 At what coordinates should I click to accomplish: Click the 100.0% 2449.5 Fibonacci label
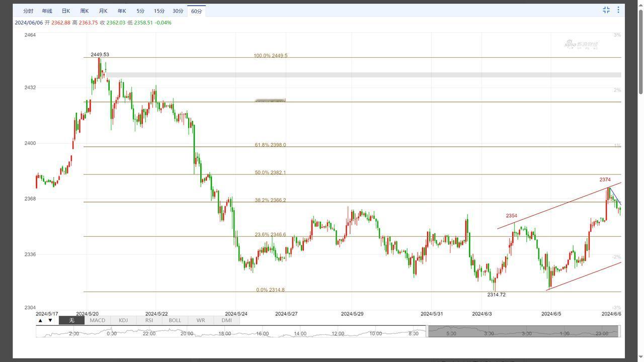pos(271,56)
